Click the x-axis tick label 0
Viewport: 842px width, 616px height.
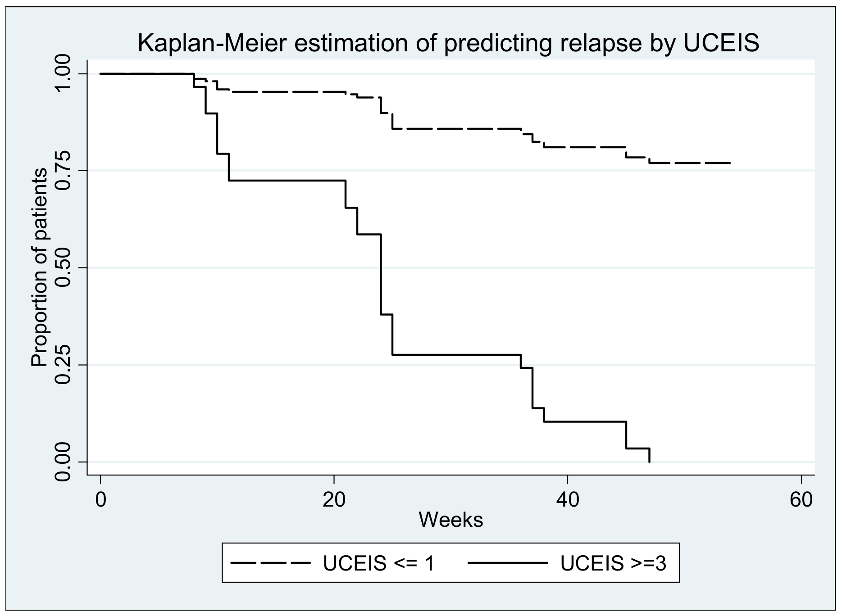tap(100, 500)
